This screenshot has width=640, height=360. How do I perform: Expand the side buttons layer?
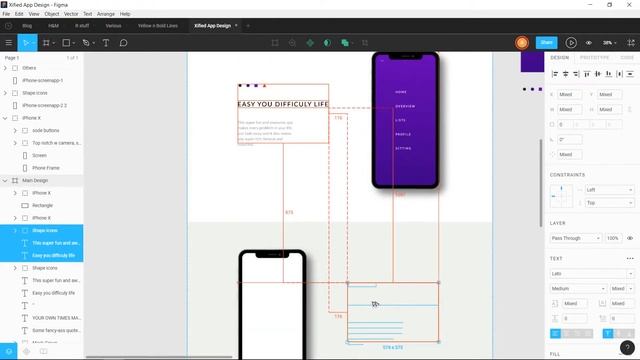coord(15,131)
